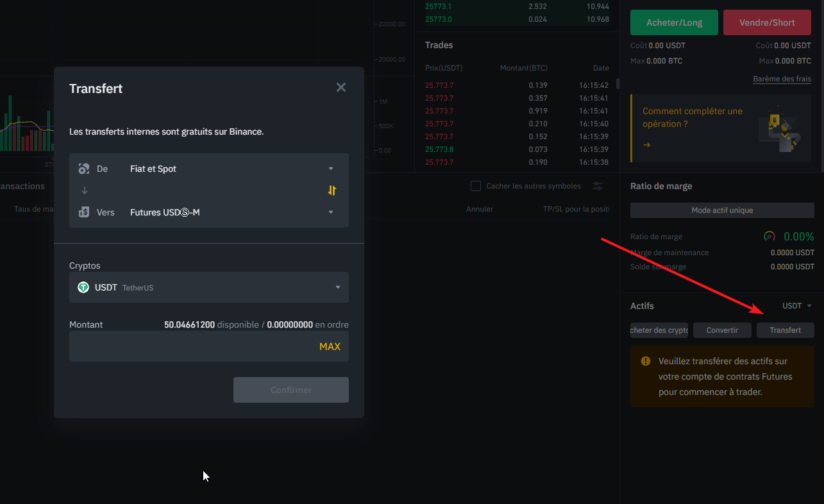Click the red Vendre/Short button
Viewport: 824px width, 504px height.
click(767, 22)
